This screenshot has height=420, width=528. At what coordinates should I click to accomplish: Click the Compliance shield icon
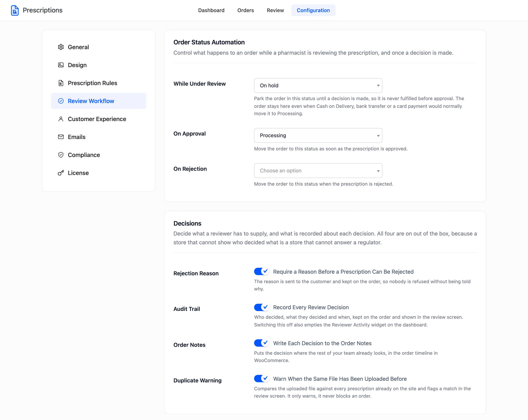click(x=61, y=155)
